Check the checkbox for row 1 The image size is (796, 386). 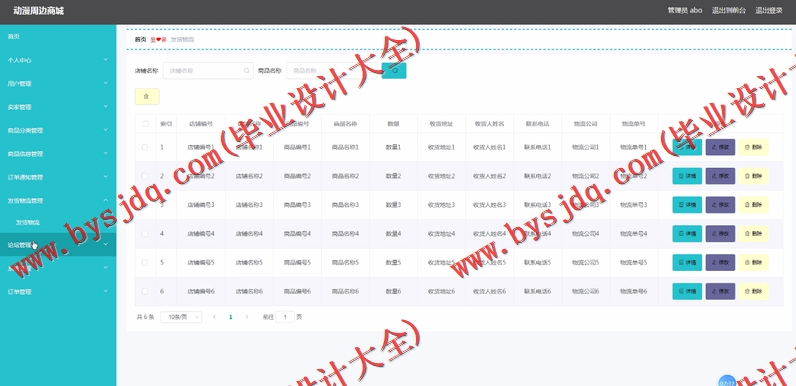[145, 147]
